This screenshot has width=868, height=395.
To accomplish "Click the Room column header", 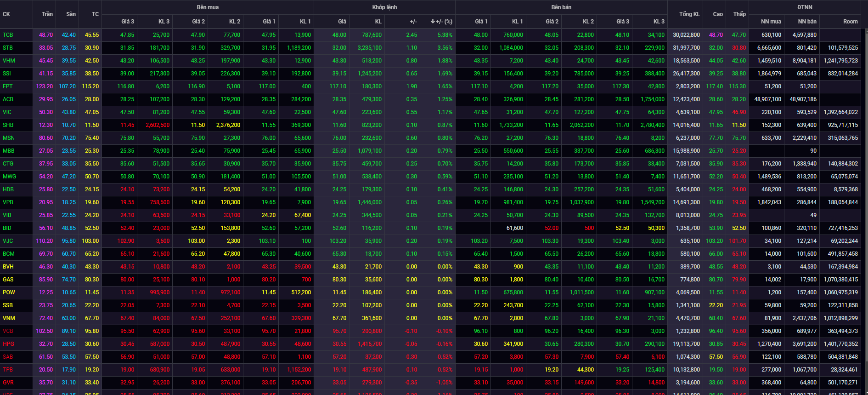I will tap(850, 22).
